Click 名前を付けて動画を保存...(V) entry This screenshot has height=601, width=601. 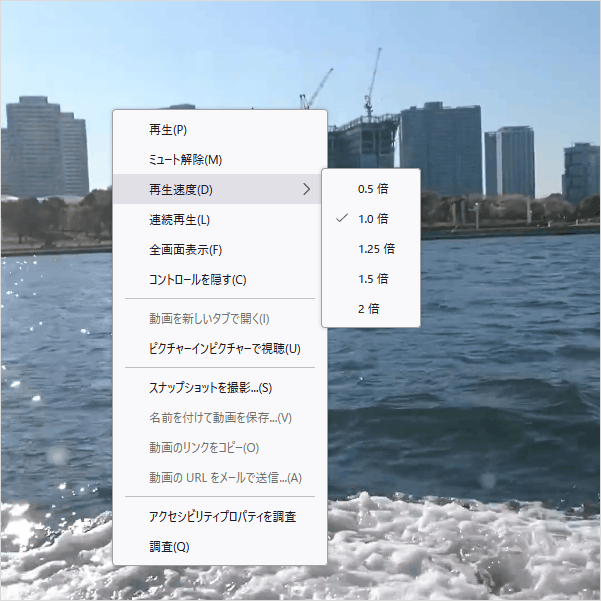[x=220, y=417]
